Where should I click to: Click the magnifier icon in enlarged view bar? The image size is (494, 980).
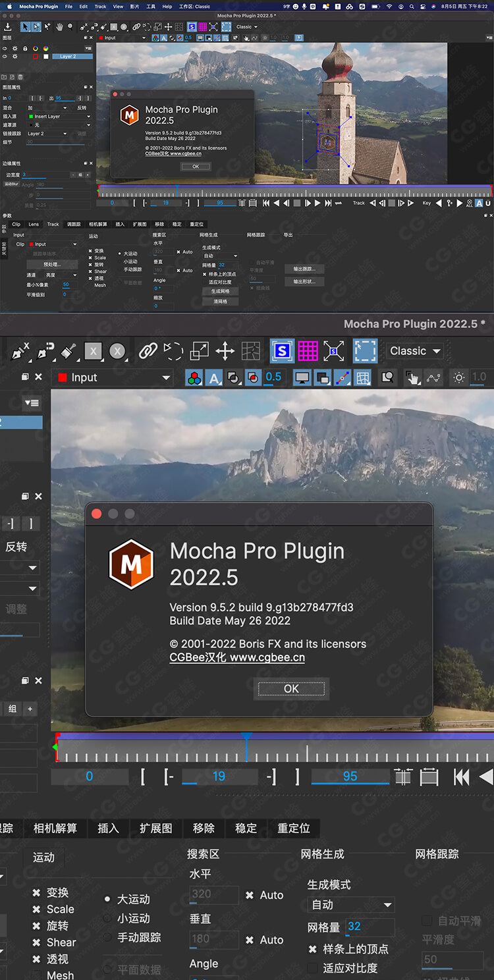tap(388, 377)
